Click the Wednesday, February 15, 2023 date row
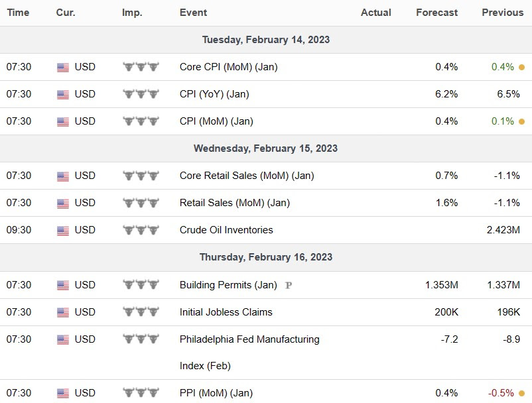Viewport: 532px width, 403px height. pos(265,148)
